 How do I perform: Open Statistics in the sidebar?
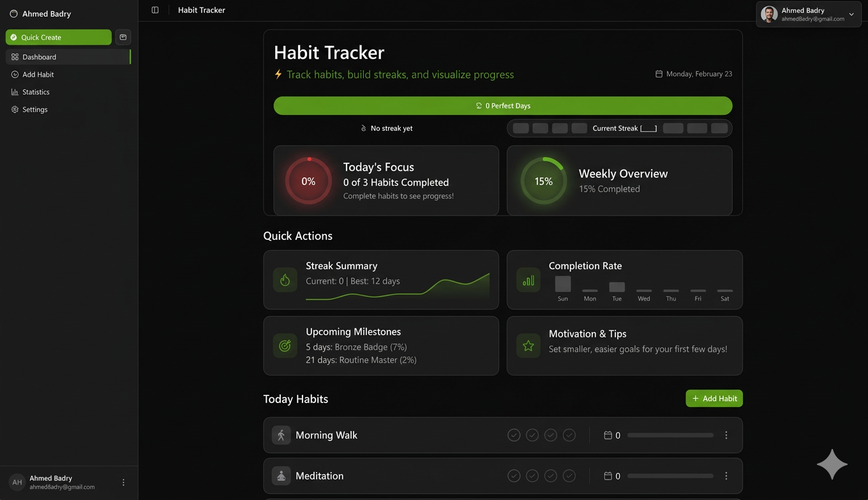click(x=68, y=92)
